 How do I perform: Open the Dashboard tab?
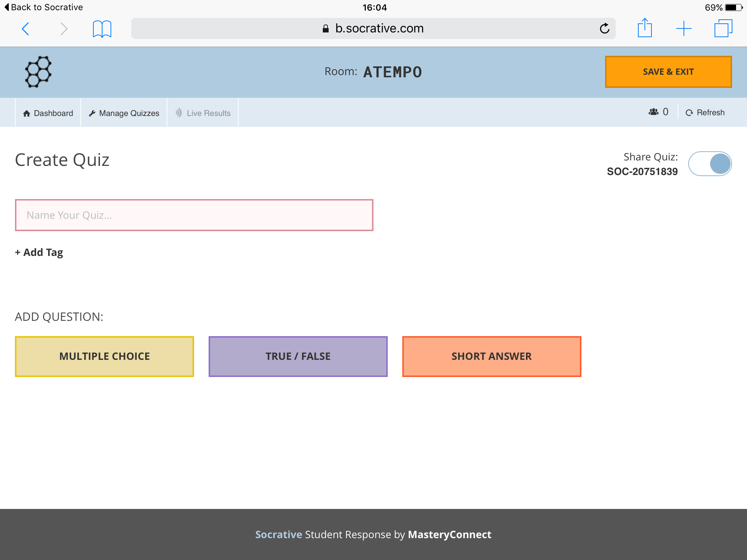tap(48, 113)
